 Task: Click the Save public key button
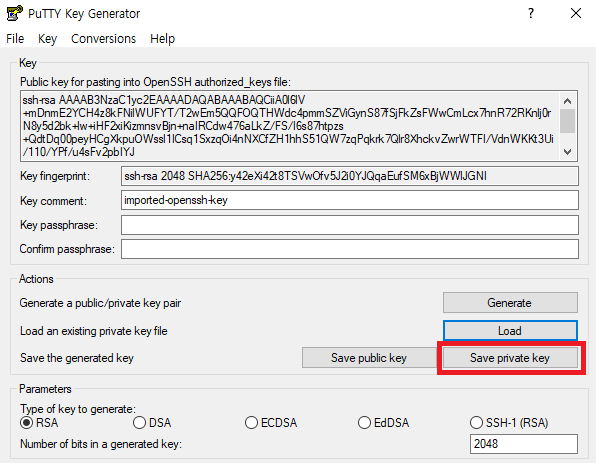click(369, 358)
